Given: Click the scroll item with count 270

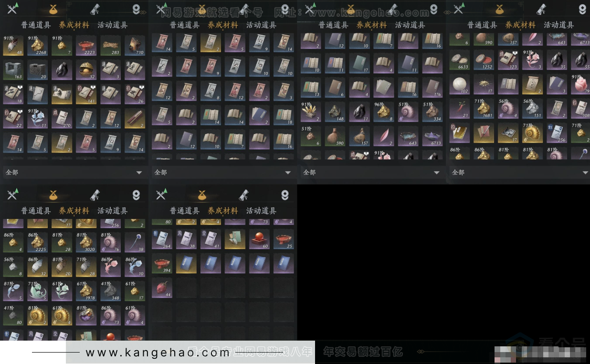Looking at the screenshot, I should 62,118.
